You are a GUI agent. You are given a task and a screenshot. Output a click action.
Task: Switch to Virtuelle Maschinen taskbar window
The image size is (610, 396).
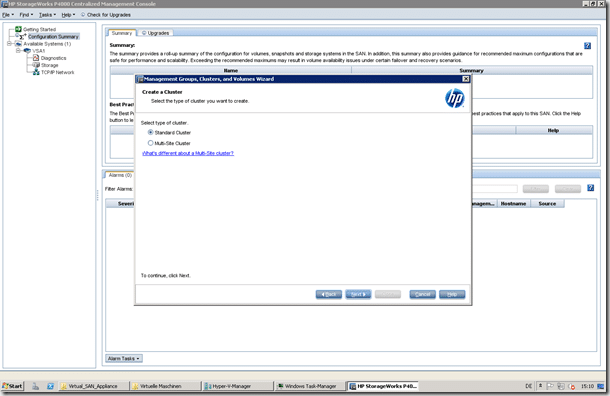[165, 386]
